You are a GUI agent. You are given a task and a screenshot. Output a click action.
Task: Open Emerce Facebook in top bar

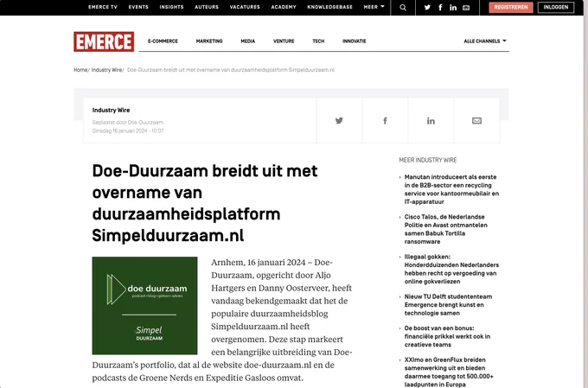[x=440, y=7]
